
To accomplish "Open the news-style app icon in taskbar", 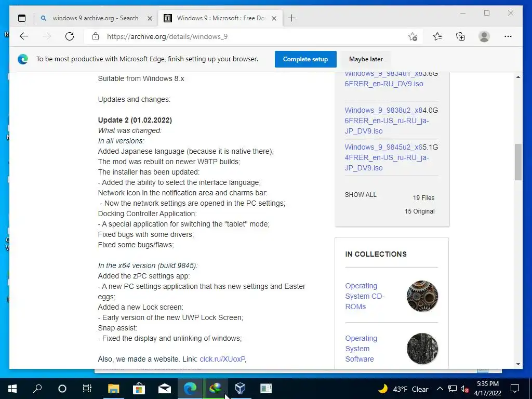I will coord(266,389).
